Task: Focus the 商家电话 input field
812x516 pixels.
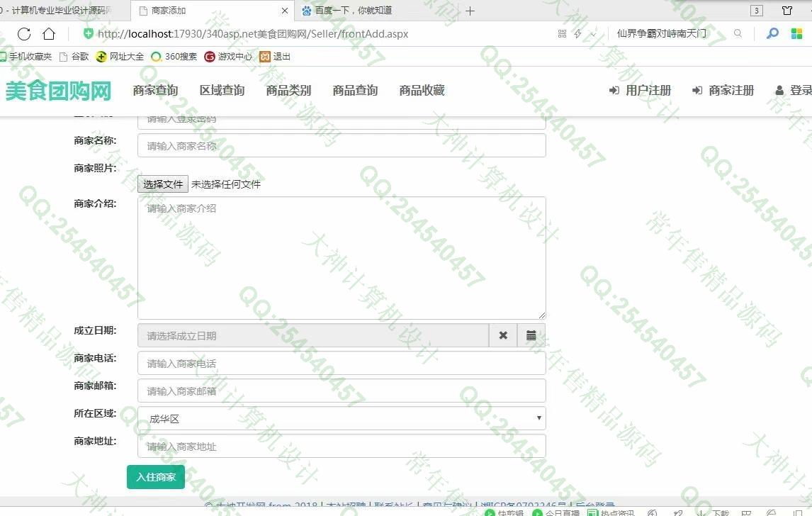Action: tap(342, 363)
